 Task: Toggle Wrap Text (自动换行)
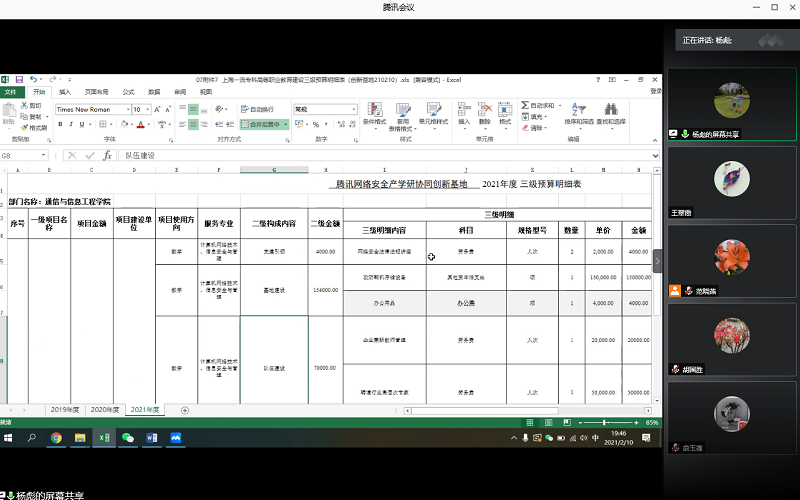258,109
